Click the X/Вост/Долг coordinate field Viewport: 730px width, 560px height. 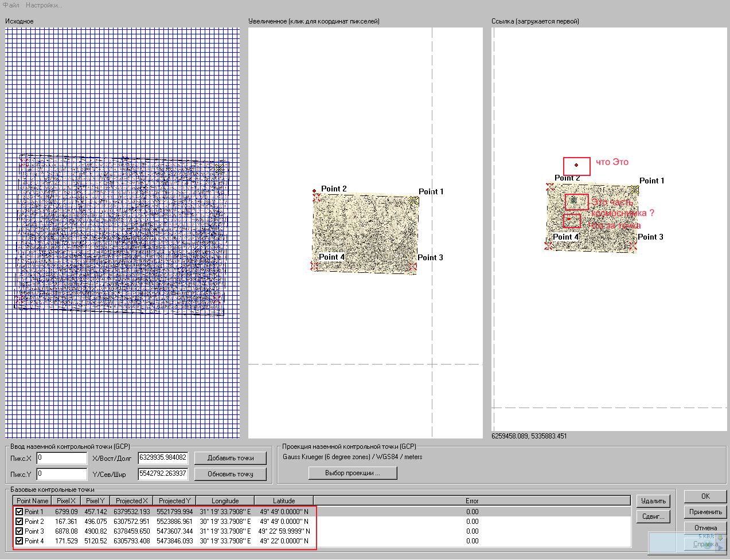tap(163, 457)
